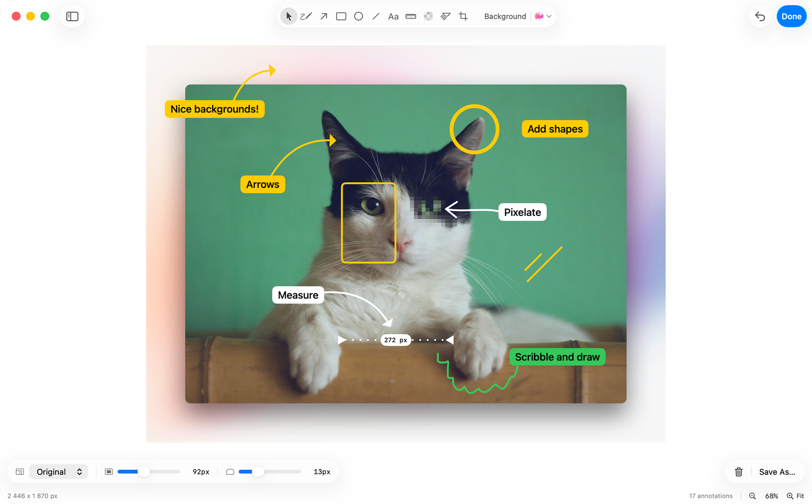The width and height of the screenshot is (812, 504).
Task: Delete with the trash icon
Action: click(738, 472)
